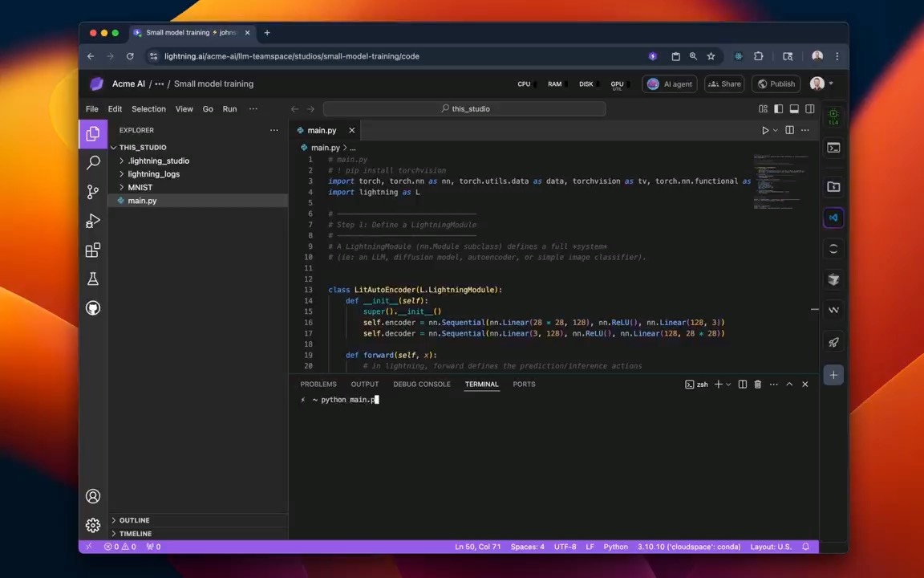
Task: Open the Selection menu
Action: pos(148,109)
